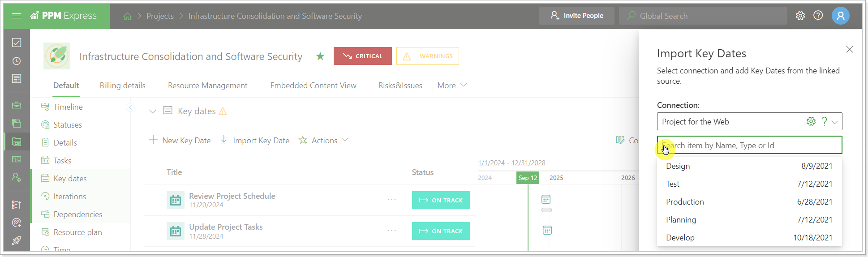Expand the Connection dropdown chevron

click(x=835, y=122)
